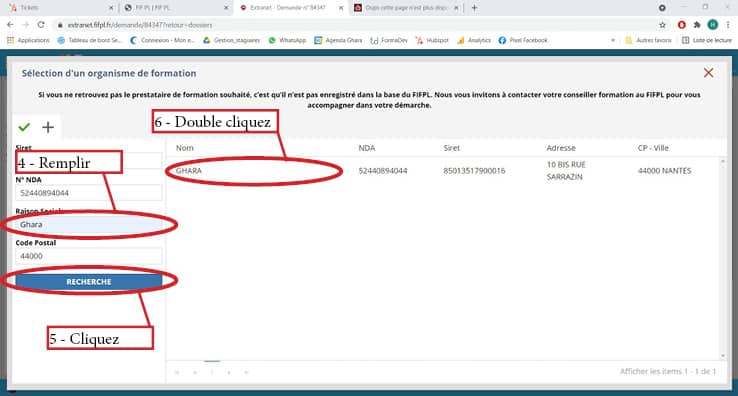Click the Raison Sociale field containing Ghara
The height and width of the screenshot is (396, 738).
88,225
